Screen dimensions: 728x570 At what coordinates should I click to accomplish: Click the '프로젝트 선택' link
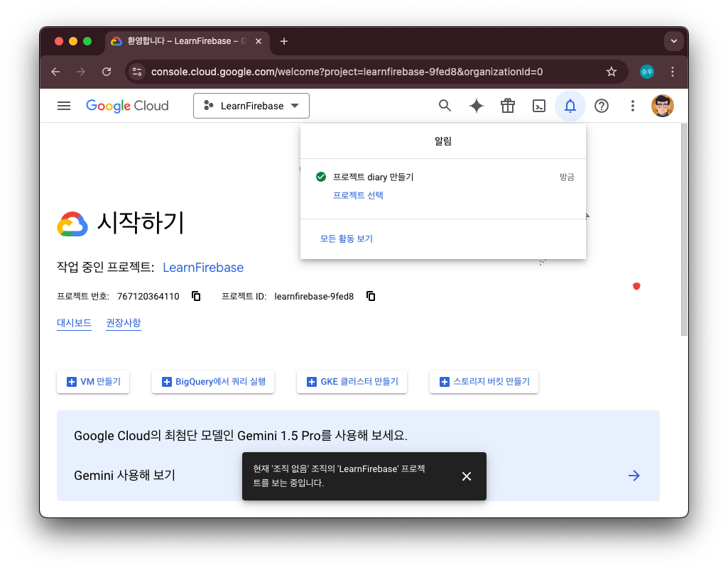tap(358, 195)
